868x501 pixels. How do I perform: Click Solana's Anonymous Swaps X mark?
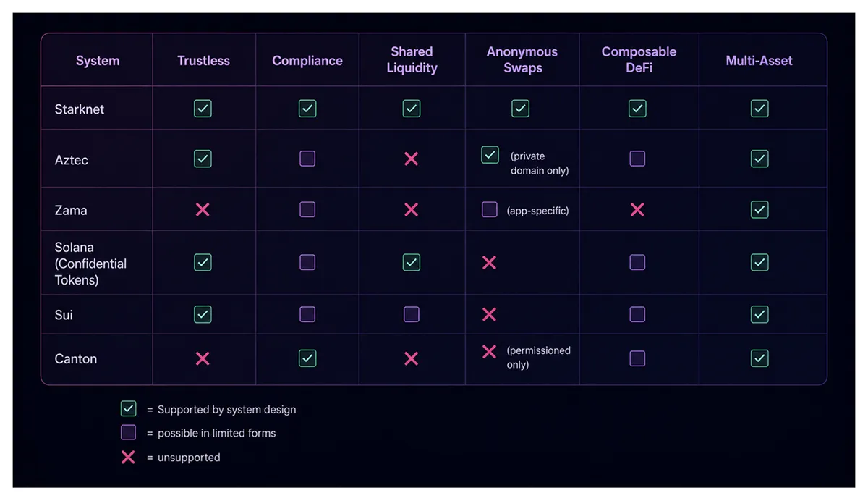490,263
